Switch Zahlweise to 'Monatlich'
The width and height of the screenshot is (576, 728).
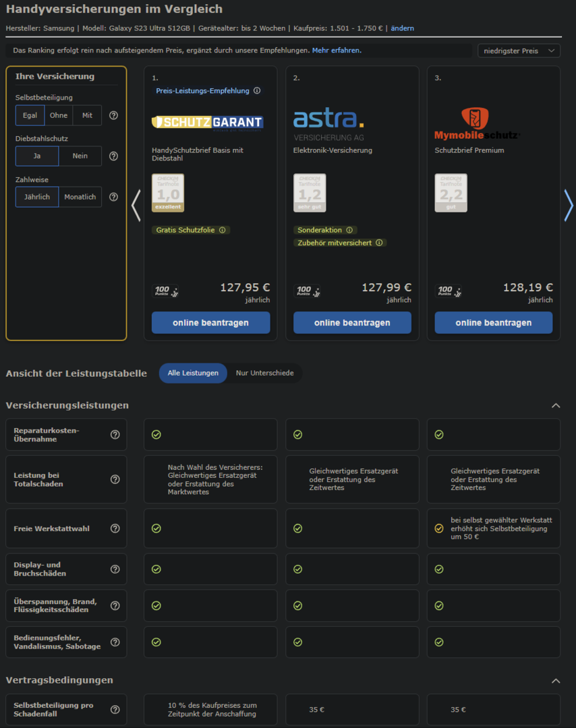pyautogui.click(x=80, y=197)
